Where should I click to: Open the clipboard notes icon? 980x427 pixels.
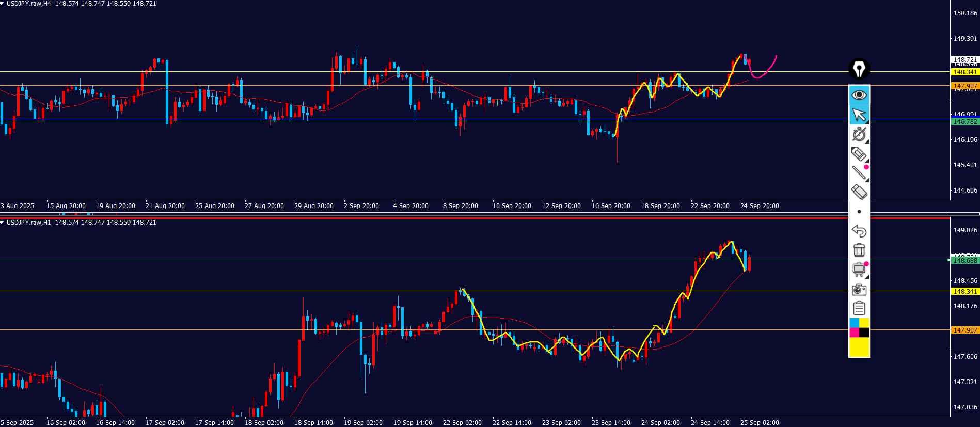point(859,308)
